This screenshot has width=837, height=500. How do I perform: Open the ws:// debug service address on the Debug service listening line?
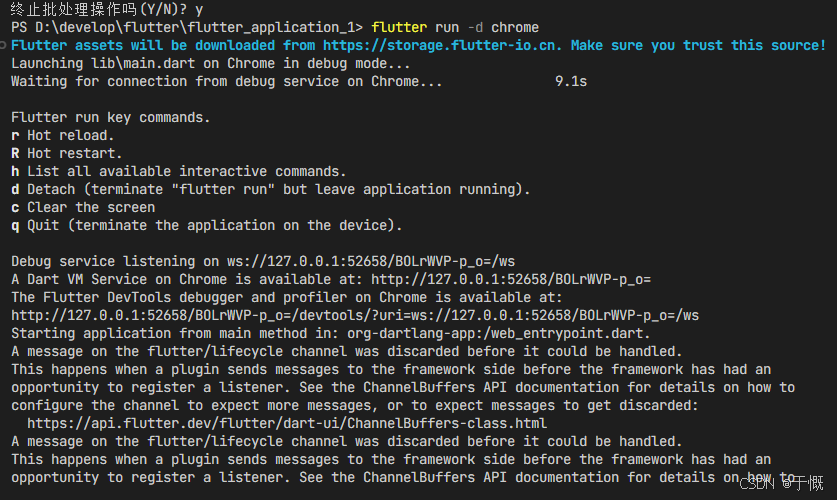point(371,261)
